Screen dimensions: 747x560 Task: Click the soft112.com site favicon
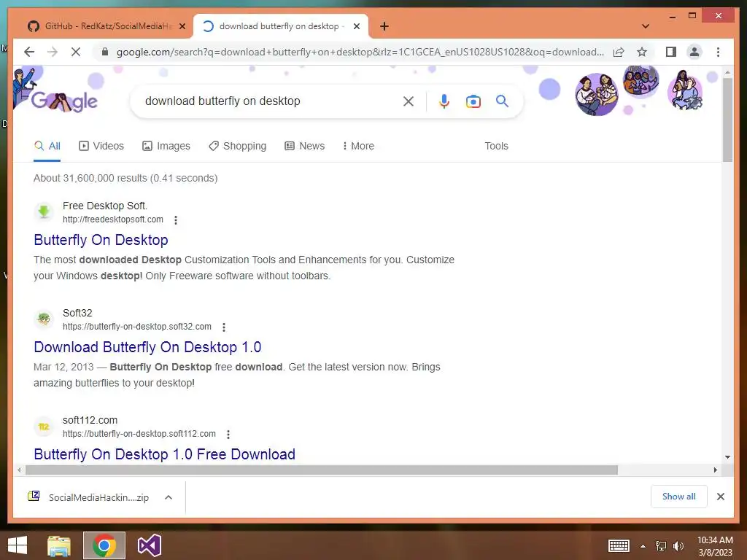44,426
